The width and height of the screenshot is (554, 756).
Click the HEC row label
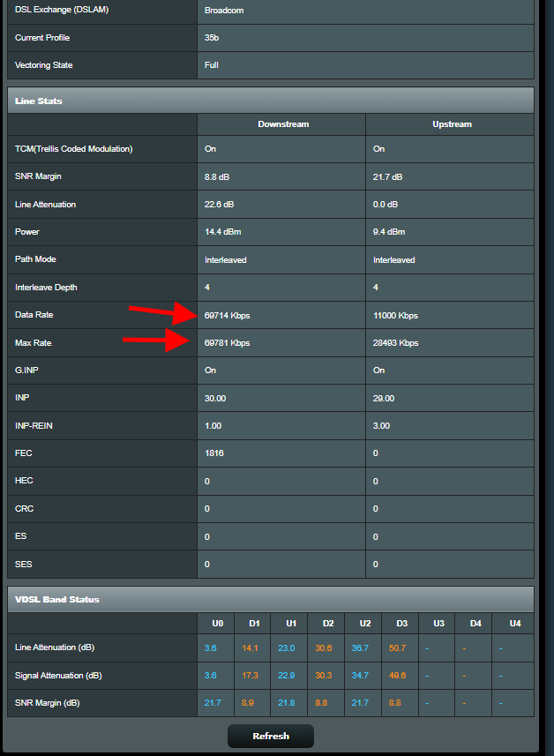[x=24, y=481]
